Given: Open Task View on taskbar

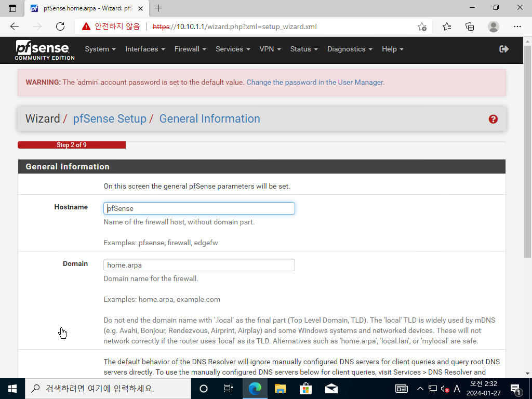Looking at the screenshot, I should [x=229, y=389].
